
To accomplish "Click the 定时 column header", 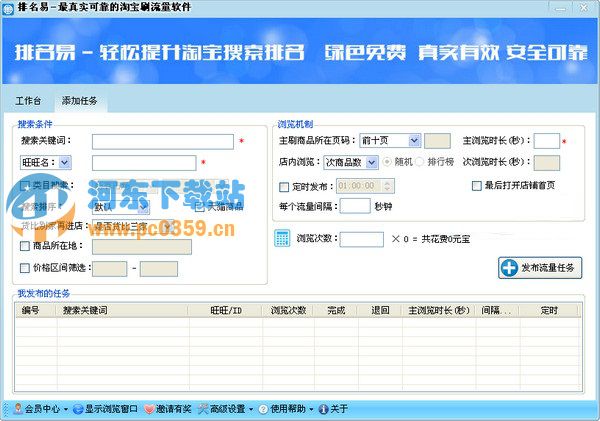I will (549, 310).
